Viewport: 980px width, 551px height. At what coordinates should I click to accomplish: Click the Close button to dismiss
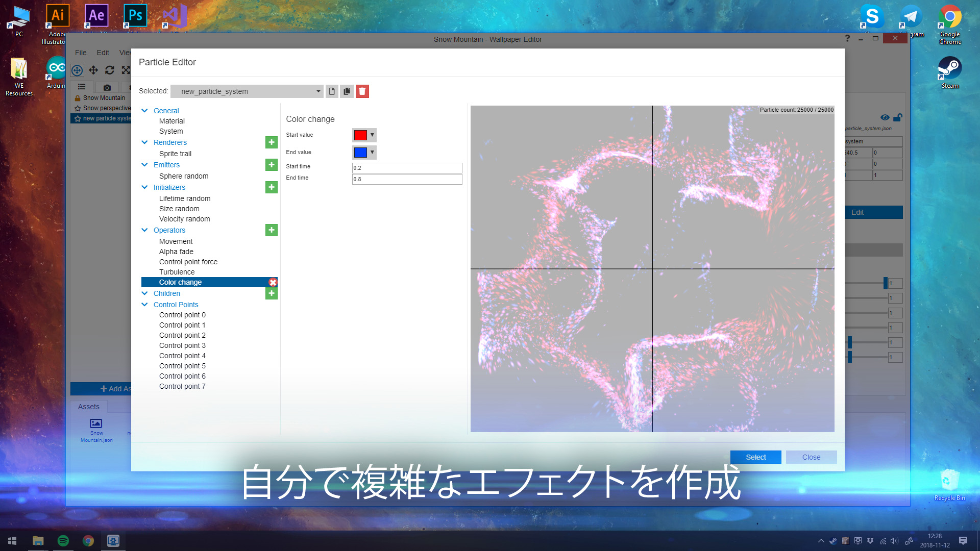[x=811, y=457]
